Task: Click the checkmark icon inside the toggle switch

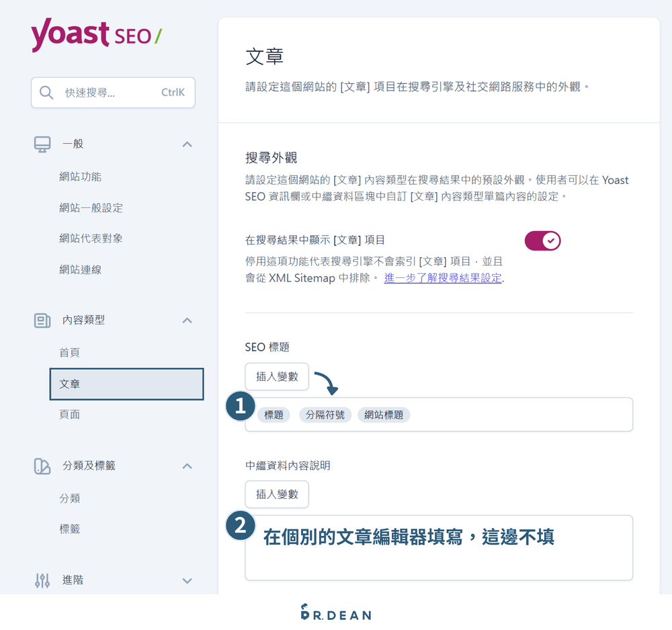Action: (x=550, y=240)
